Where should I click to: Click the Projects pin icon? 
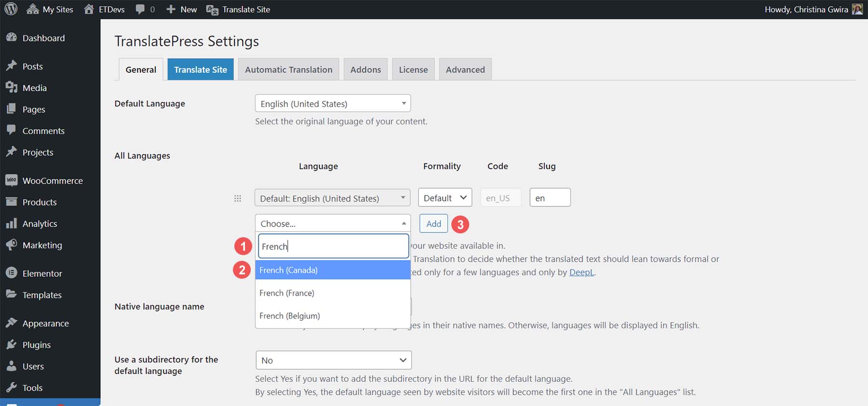(x=12, y=152)
